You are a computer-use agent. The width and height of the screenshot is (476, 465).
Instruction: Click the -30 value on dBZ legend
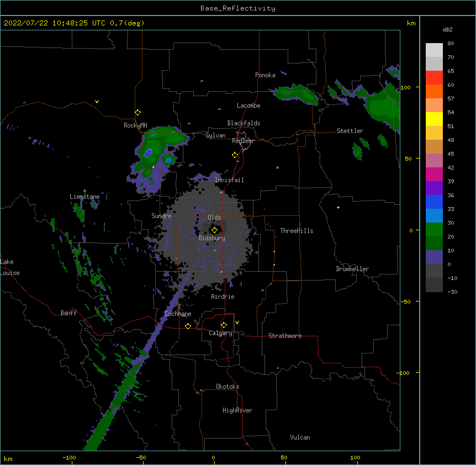452,292
